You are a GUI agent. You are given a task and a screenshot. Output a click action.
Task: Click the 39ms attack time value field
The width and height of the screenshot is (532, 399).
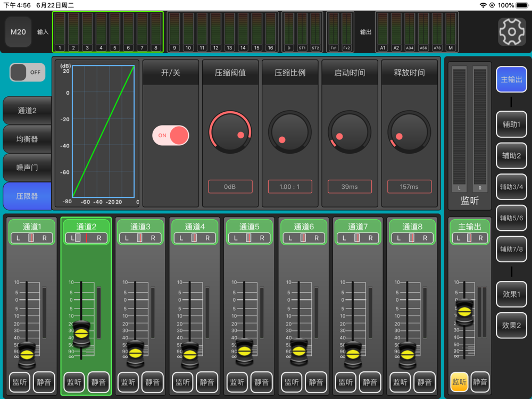pyautogui.click(x=350, y=187)
